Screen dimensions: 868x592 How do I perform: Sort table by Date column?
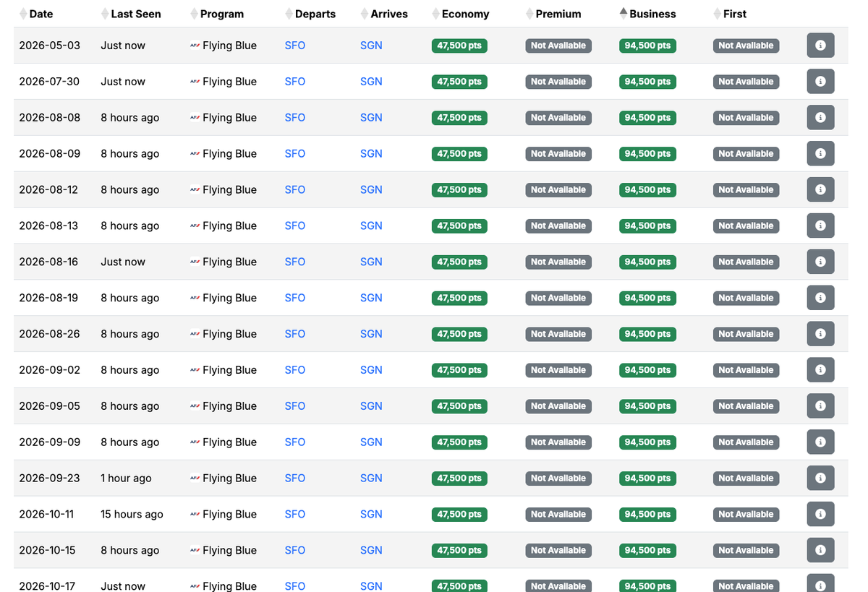40,14
